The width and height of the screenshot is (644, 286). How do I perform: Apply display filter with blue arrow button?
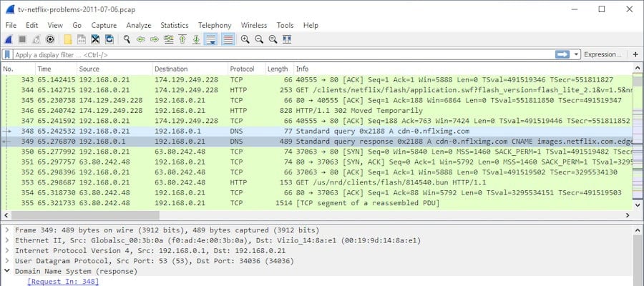(562, 54)
